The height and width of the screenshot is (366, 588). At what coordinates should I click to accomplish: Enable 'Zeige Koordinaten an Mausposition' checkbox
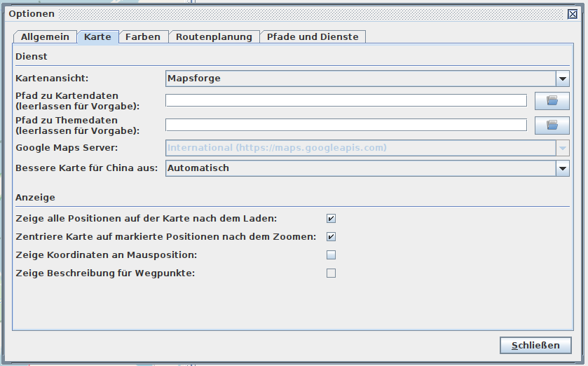(x=331, y=255)
